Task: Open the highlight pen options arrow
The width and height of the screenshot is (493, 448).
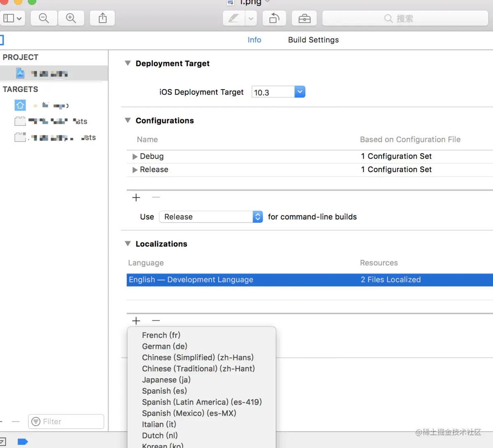Action: pos(251,18)
